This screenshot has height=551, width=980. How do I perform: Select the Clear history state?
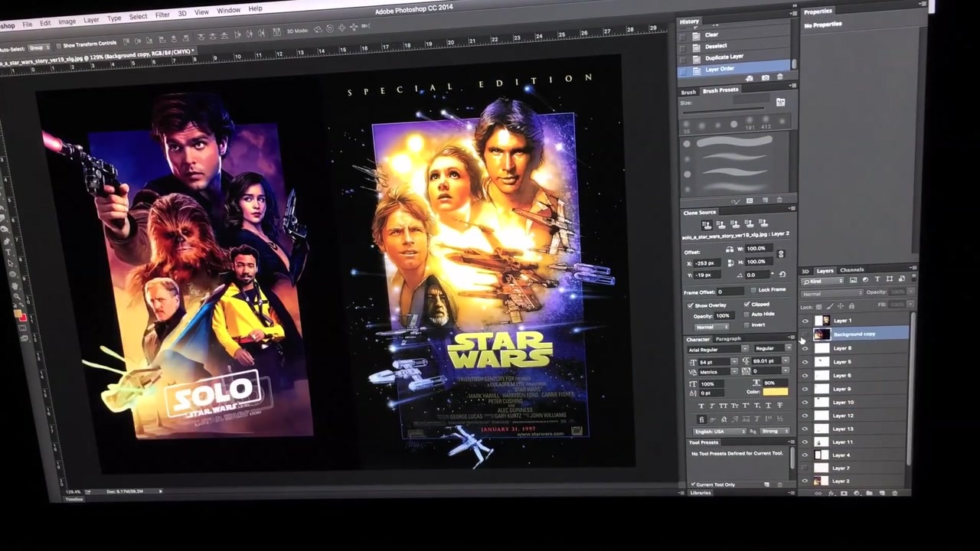pyautogui.click(x=711, y=34)
